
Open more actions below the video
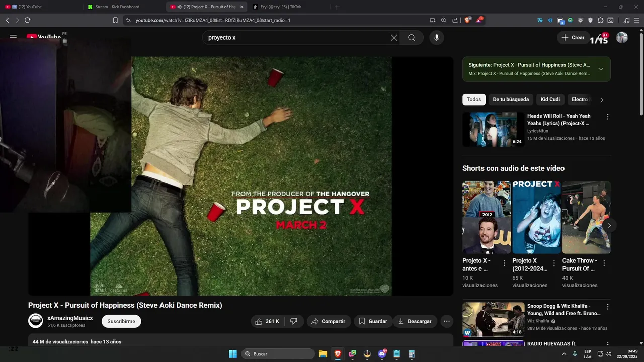coord(446,321)
